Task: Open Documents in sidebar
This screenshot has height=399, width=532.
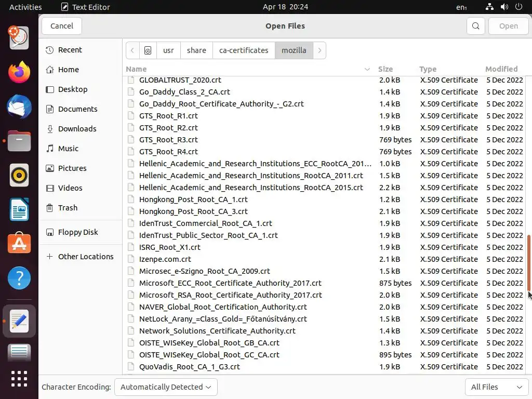Action: [x=81, y=109]
